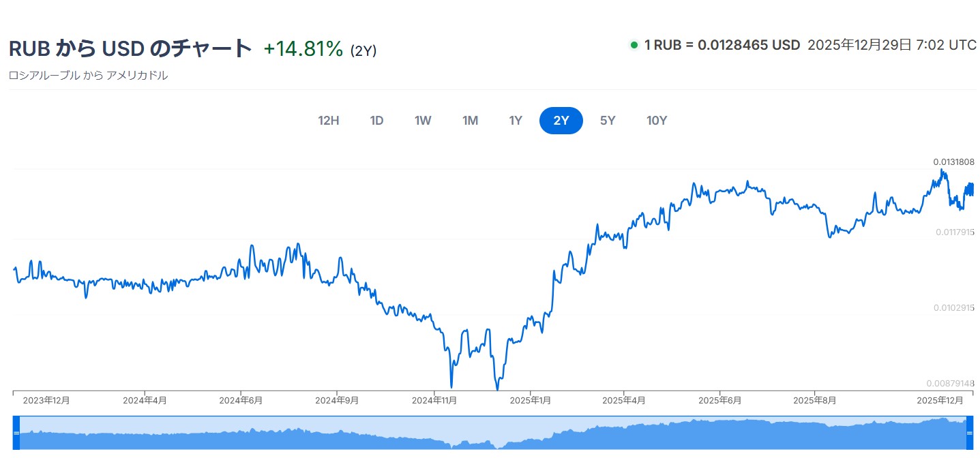Click the 1 RUB = 0.0128465 USD rate
This screenshot has width=980, height=458.
pyautogui.click(x=722, y=46)
